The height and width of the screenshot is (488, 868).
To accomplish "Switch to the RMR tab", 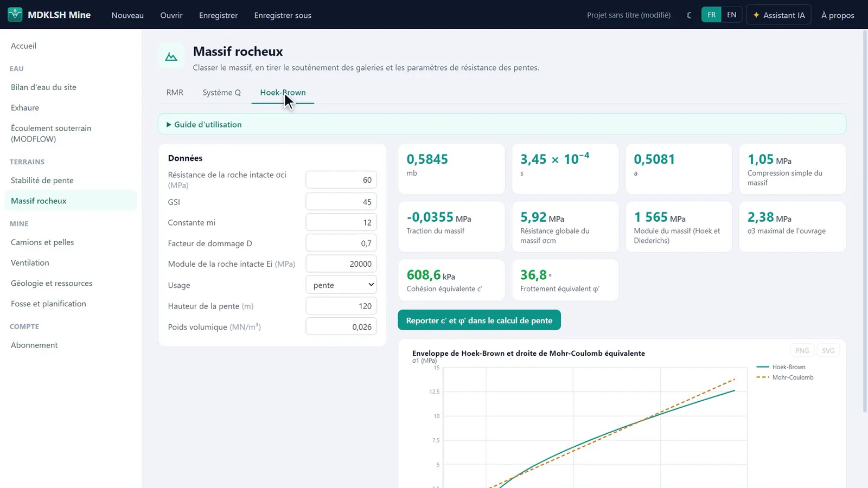I will point(175,92).
